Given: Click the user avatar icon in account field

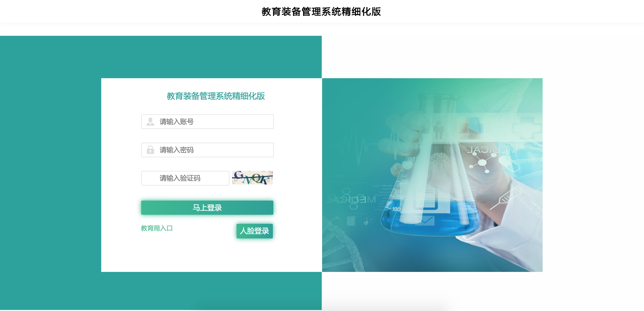Looking at the screenshot, I should pos(151,122).
